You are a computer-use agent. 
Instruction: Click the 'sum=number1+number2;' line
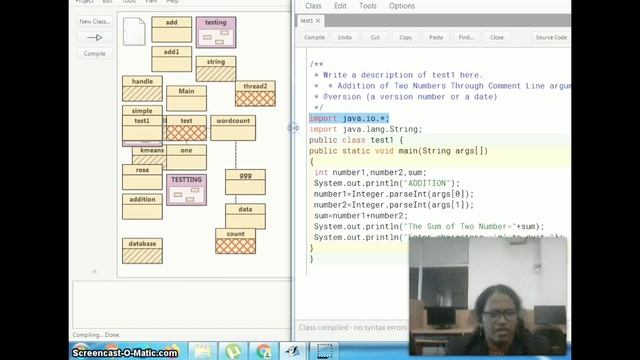pos(360,216)
